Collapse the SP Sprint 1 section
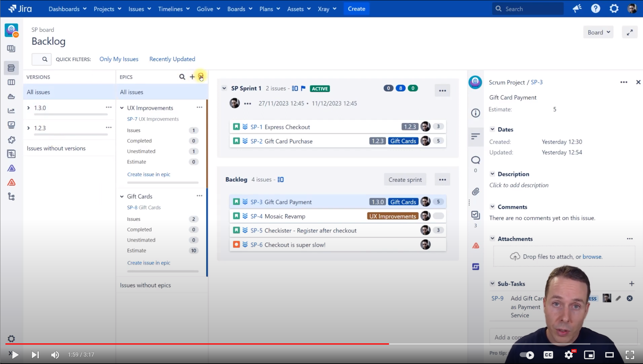 tap(224, 88)
